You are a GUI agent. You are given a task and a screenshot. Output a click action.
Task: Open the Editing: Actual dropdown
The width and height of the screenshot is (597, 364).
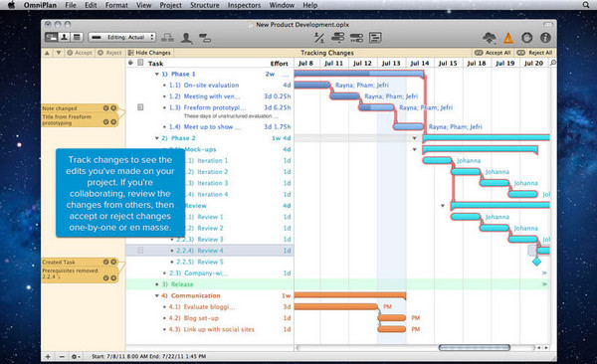[122, 37]
